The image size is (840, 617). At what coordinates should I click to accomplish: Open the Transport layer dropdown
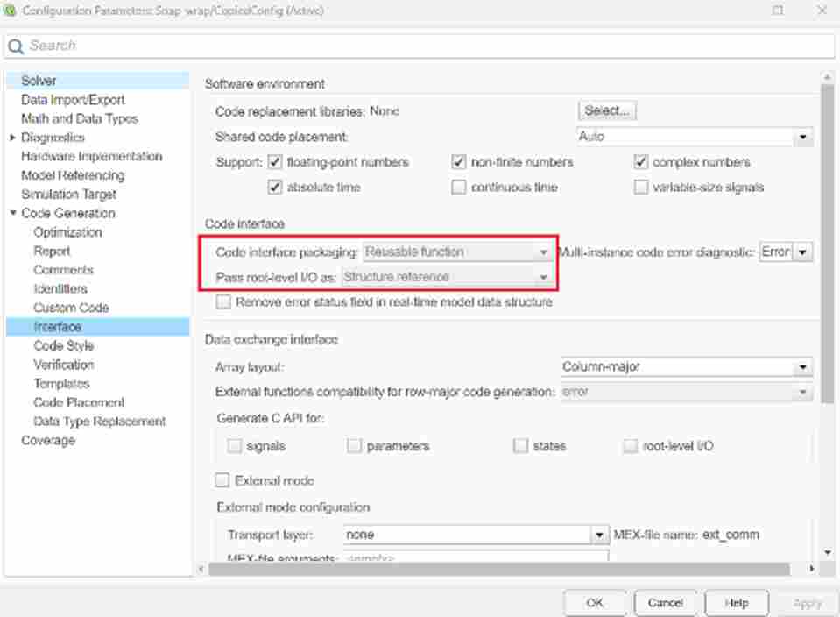pyautogui.click(x=599, y=535)
